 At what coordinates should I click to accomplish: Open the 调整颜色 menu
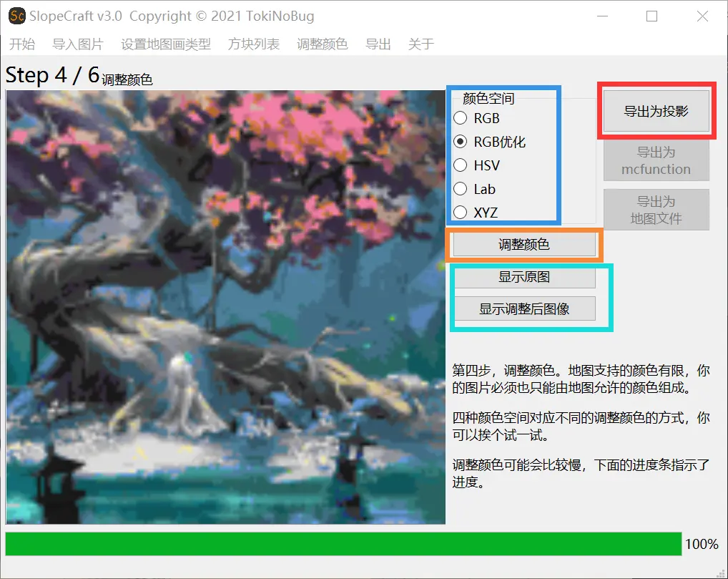tap(323, 44)
